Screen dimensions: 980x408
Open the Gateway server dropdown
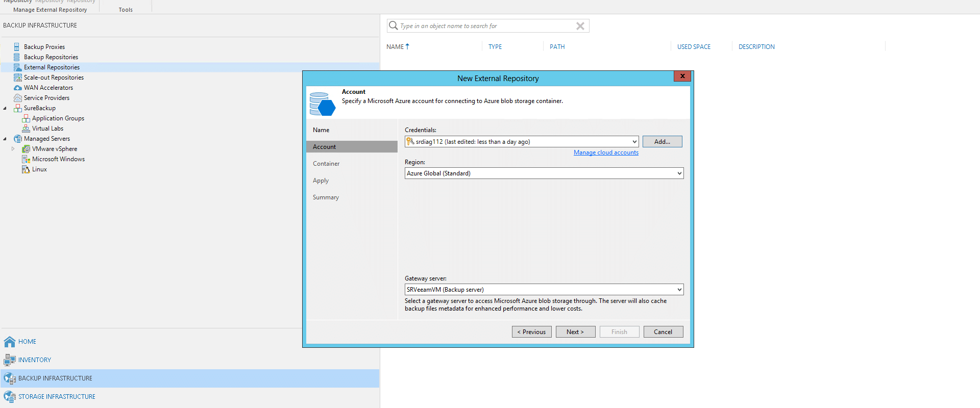click(x=679, y=290)
